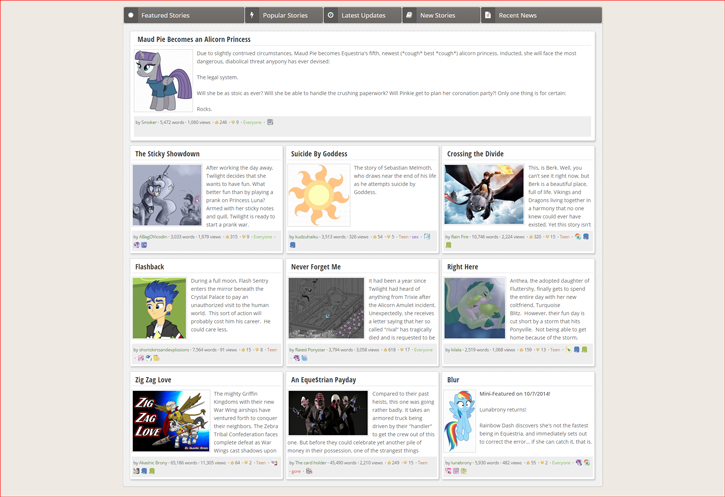The height and width of the screenshot is (497, 725).
Task: Click the Zig Zag Love cover image
Action: click(171, 421)
